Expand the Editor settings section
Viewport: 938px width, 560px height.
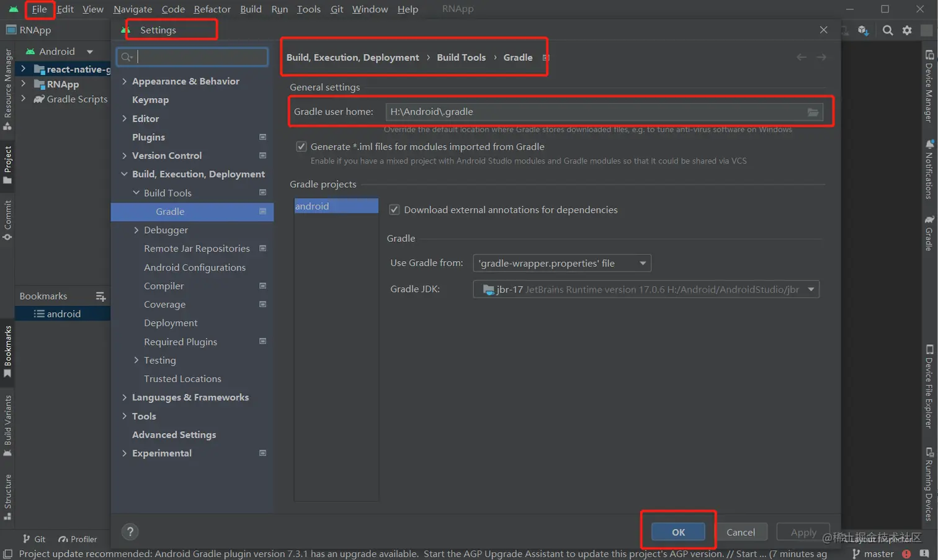coord(124,118)
